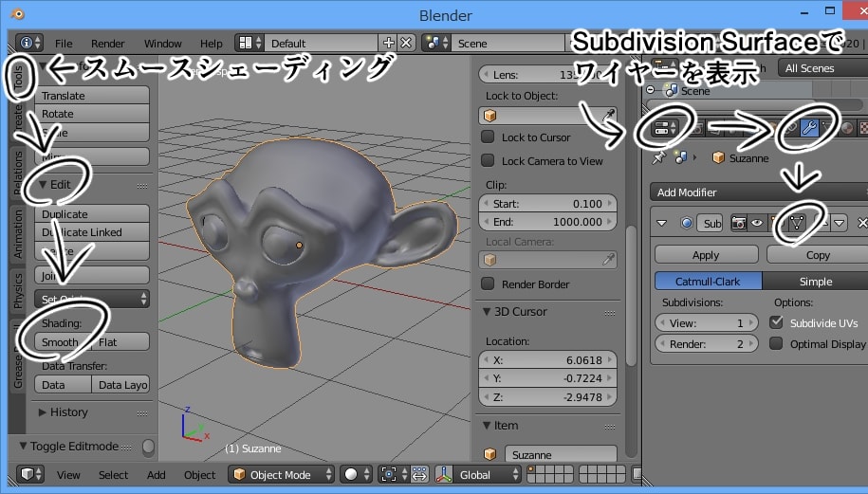Switch to the Animation tool shelf tab
This screenshot has width=868, height=494.
[x=18, y=233]
